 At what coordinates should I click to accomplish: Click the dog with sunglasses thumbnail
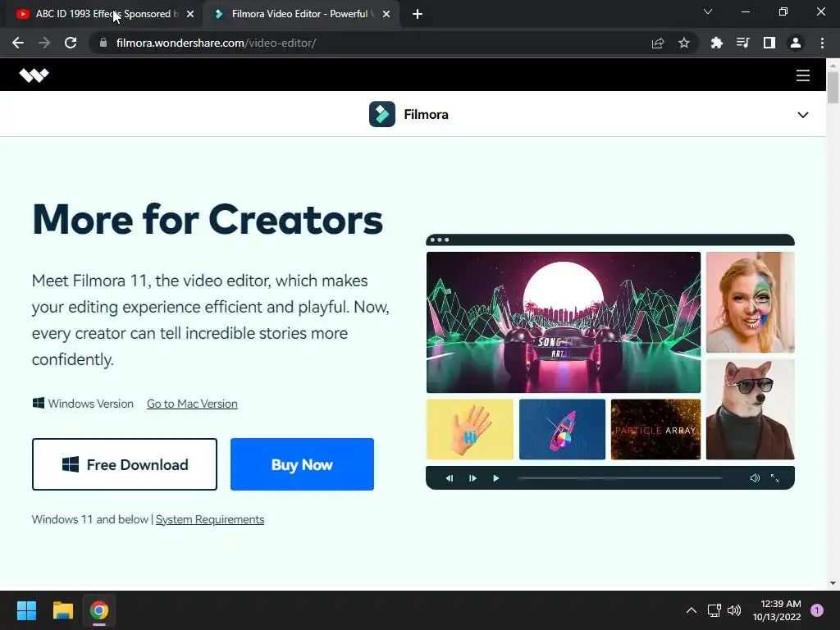pos(750,409)
